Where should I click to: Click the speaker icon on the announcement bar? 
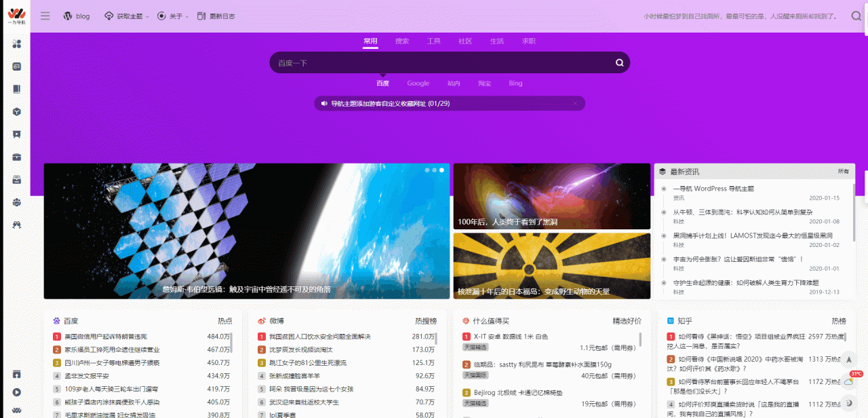coord(323,103)
